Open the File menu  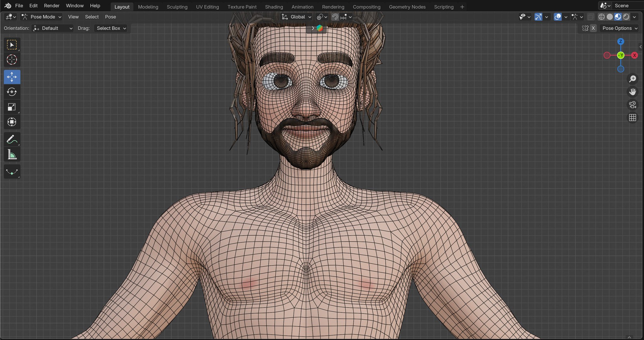point(19,6)
